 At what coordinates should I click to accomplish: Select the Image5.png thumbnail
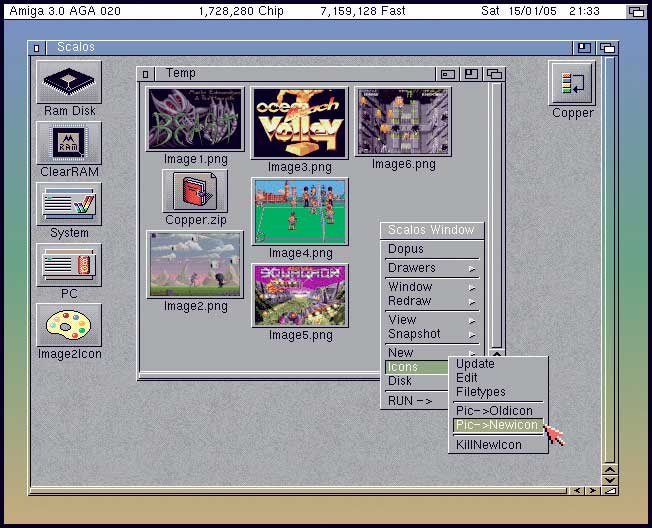coord(300,296)
